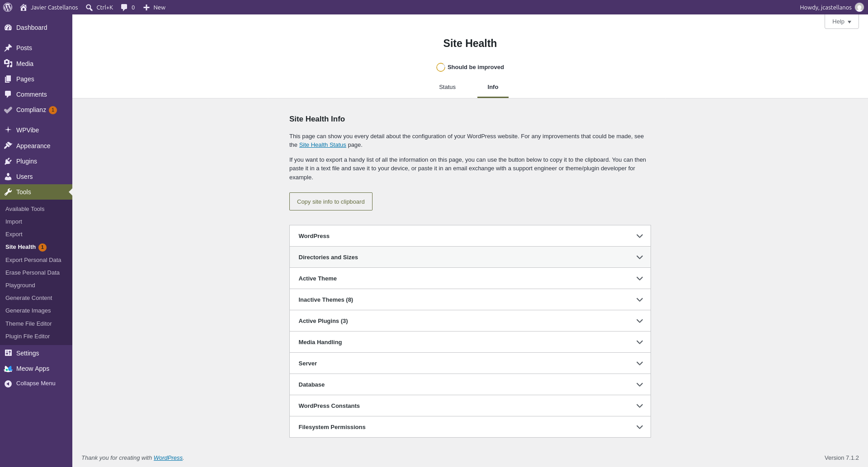Expand the Filesystem Permissions section

pos(470,427)
